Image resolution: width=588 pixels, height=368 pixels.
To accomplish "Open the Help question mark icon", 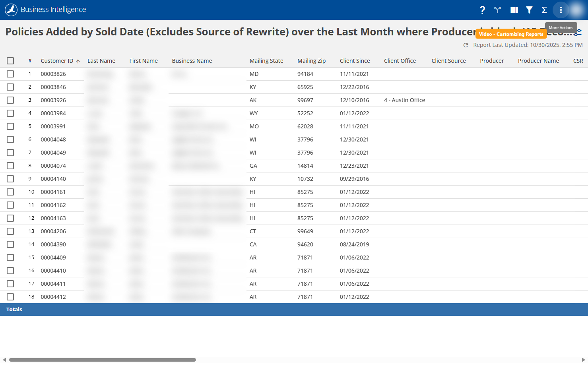I will click(482, 10).
